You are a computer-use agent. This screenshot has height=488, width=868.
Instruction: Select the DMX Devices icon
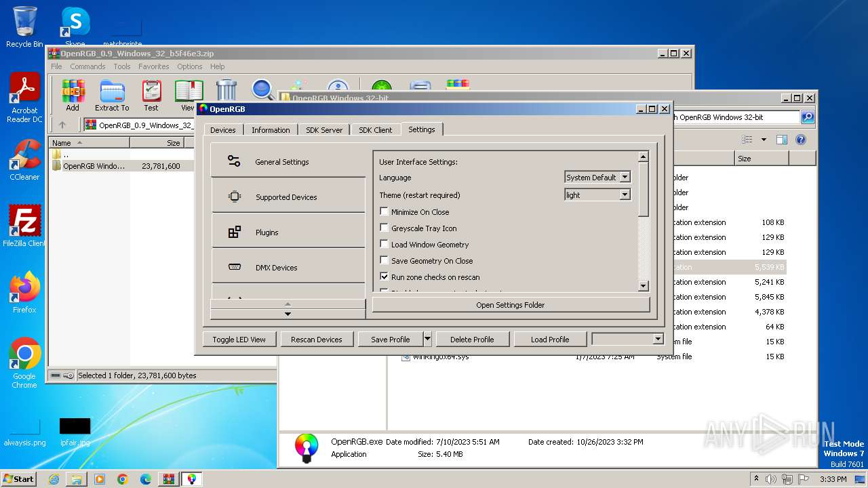coord(234,267)
